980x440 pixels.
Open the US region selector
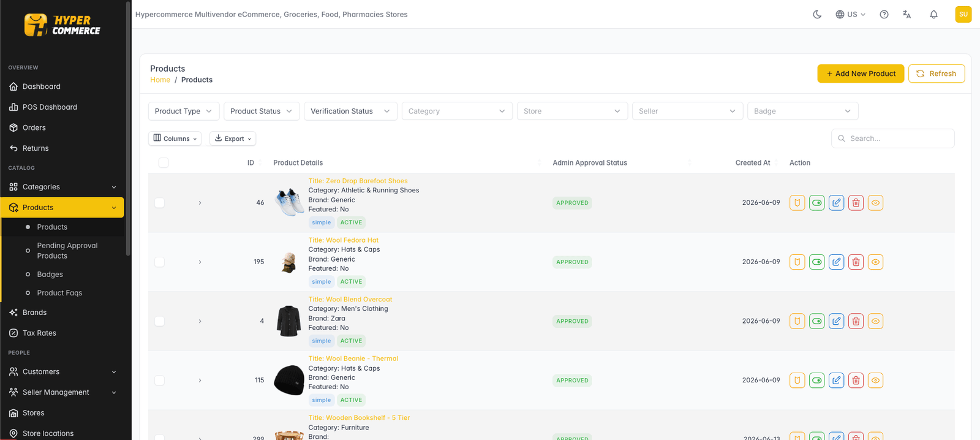click(851, 14)
